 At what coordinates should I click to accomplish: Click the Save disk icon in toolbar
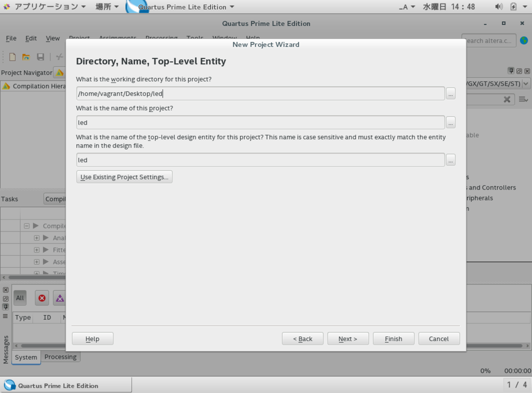click(41, 57)
